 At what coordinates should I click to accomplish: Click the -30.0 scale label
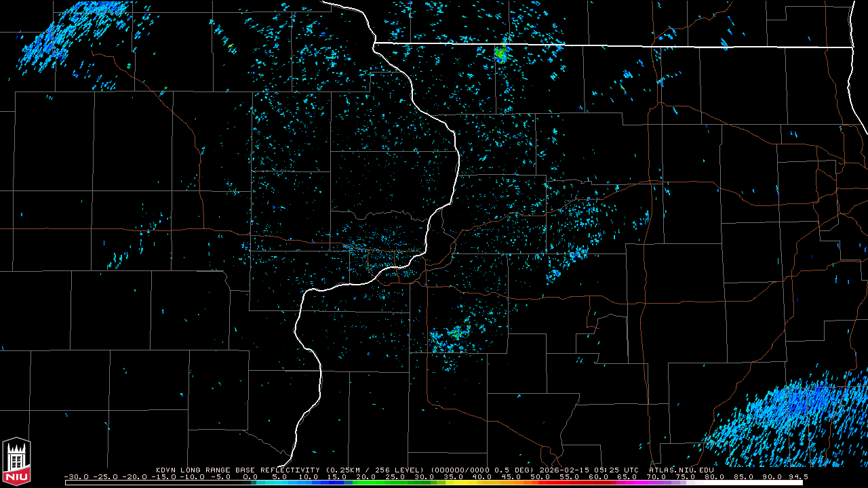click(x=77, y=477)
